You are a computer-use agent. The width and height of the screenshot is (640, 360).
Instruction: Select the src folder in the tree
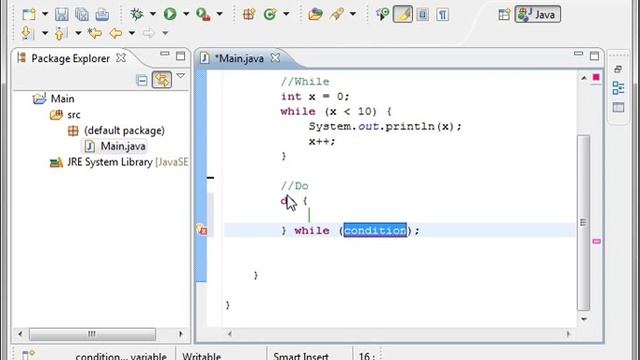pyautogui.click(x=65, y=115)
